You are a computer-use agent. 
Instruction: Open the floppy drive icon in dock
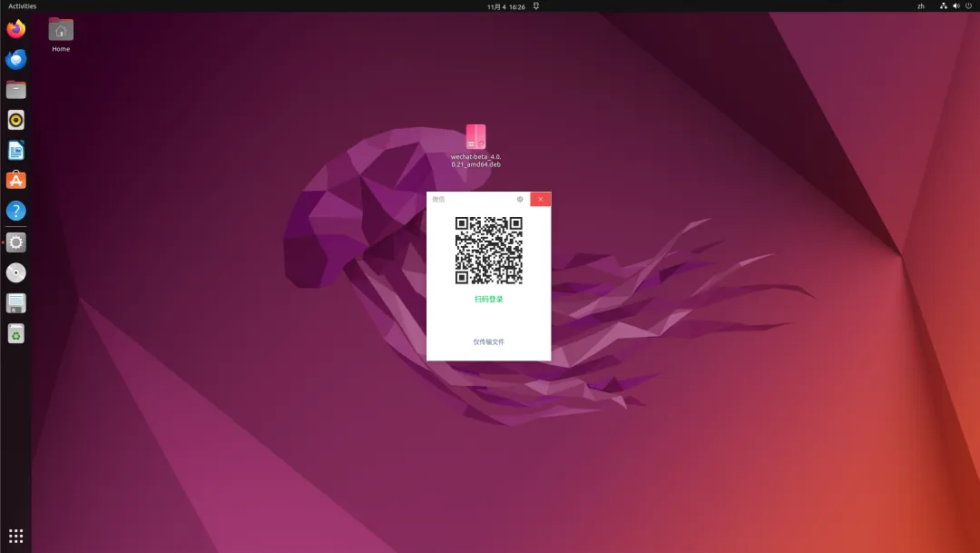coord(16,303)
